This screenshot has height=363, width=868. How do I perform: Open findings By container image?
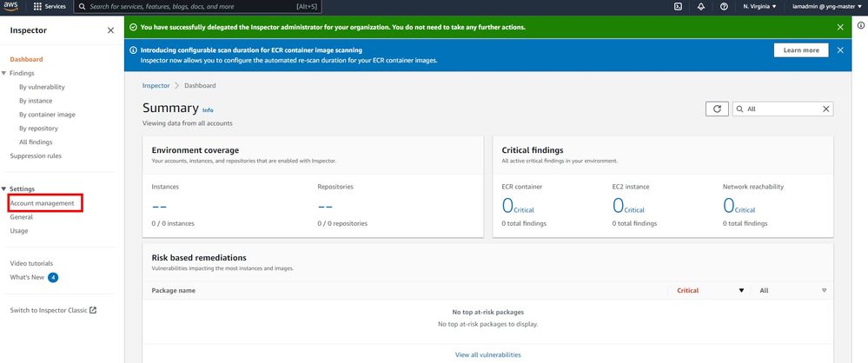pyautogui.click(x=47, y=115)
